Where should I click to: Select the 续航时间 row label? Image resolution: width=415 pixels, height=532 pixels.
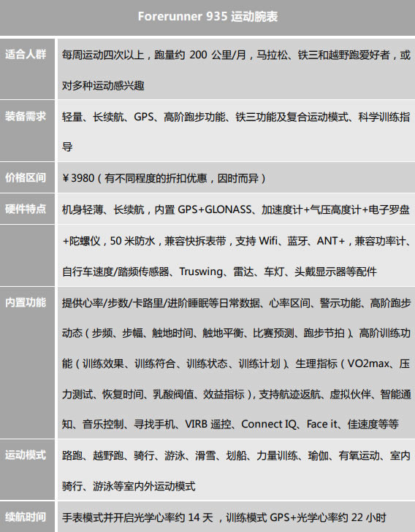coord(26,517)
